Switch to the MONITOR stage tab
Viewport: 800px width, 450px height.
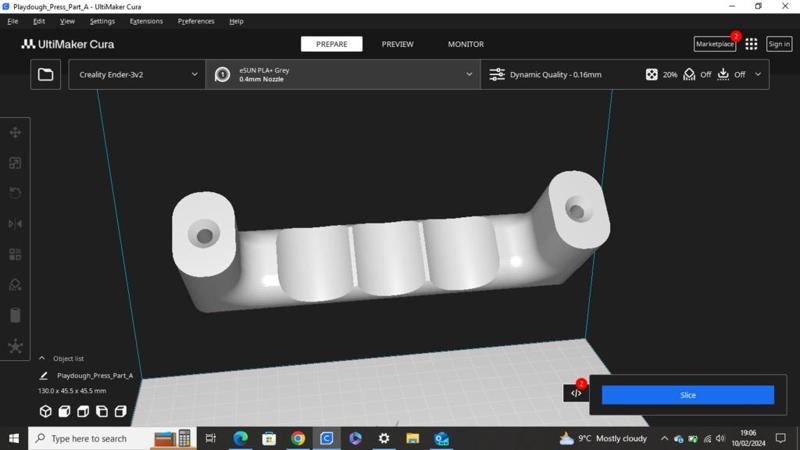pos(466,44)
